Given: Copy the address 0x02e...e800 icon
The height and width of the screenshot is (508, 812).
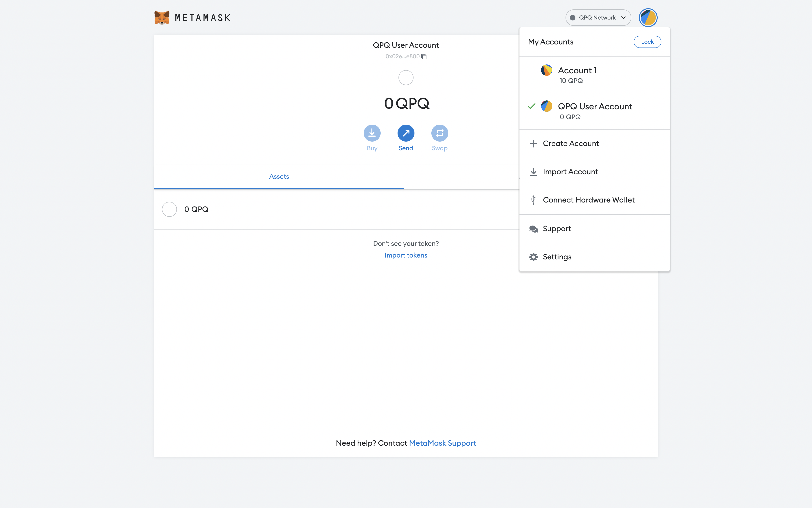Looking at the screenshot, I should pyautogui.click(x=424, y=57).
